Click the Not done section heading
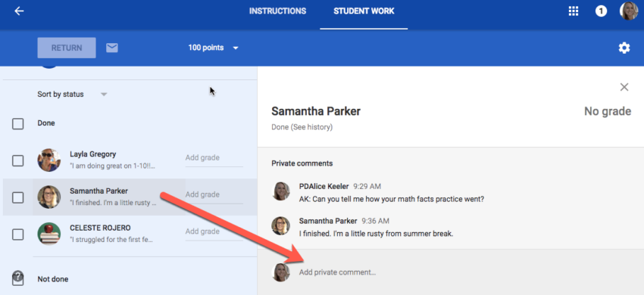The height and width of the screenshot is (295, 644). click(53, 279)
